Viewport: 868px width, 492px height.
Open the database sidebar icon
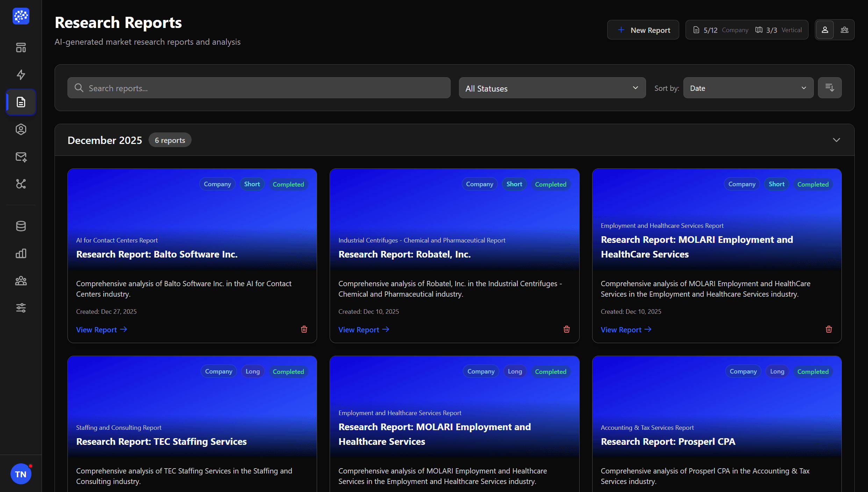(21, 226)
